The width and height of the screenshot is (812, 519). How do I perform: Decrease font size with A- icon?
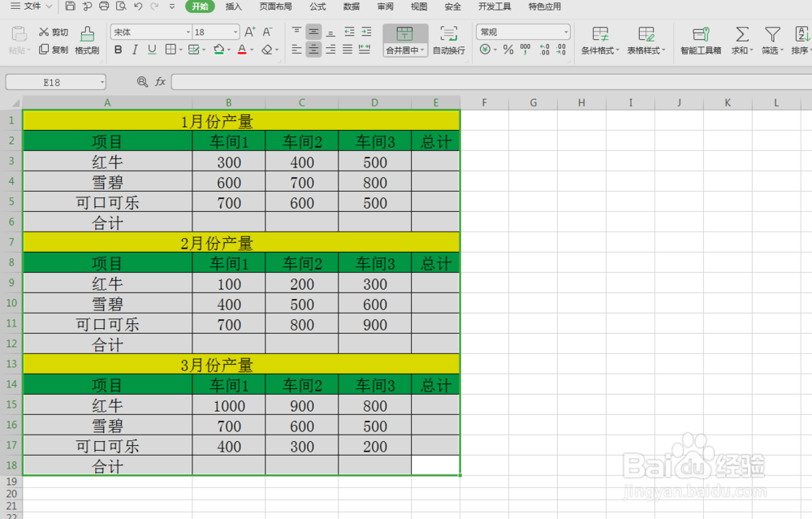[x=267, y=32]
